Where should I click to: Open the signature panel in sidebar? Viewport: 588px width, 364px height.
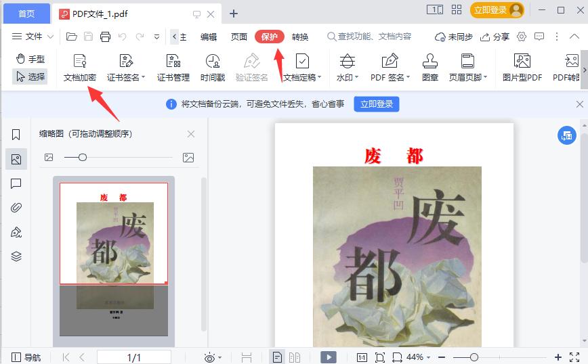point(16,232)
